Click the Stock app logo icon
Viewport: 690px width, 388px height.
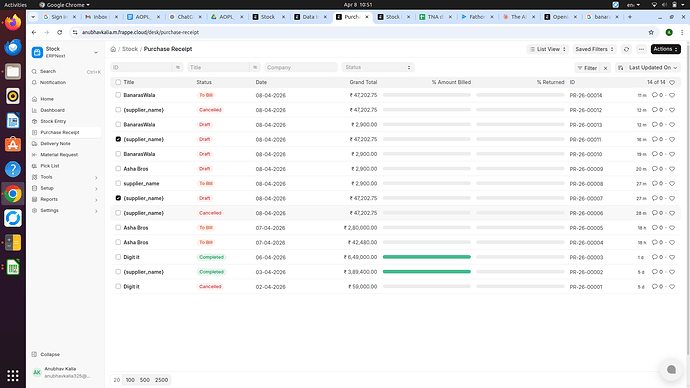[x=37, y=52]
